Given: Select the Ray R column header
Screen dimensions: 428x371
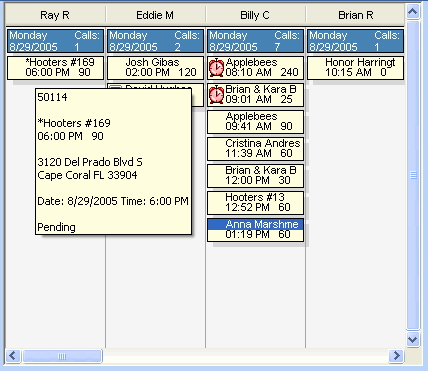Looking at the screenshot, I should coord(55,15).
